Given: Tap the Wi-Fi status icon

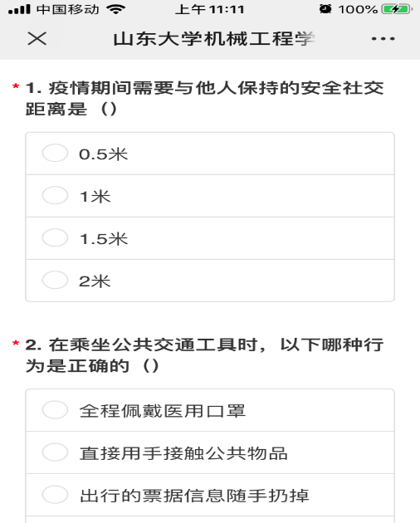Looking at the screenshot, I should click(x=115, y=9).
